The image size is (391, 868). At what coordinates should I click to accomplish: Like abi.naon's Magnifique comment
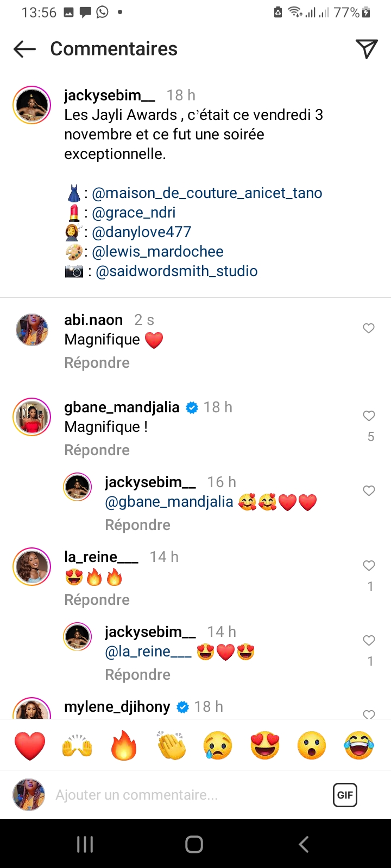pos(369,328)
